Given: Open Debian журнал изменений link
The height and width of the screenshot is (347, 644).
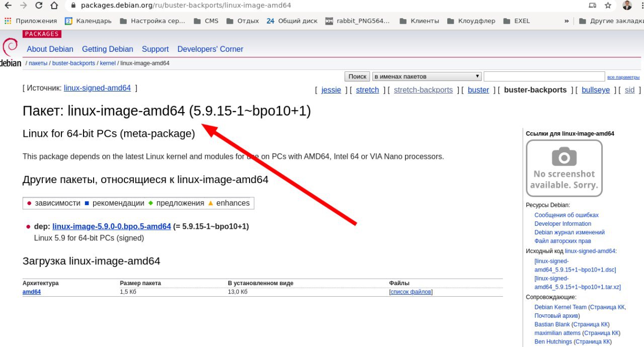Looking at the screenshot, I should 570,232.
